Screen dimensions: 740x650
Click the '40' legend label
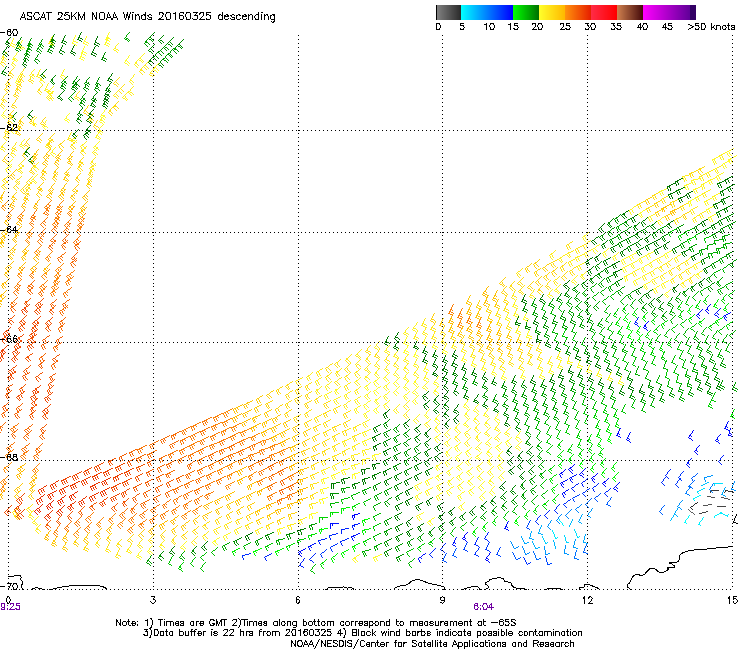click(x=642, y=27)
